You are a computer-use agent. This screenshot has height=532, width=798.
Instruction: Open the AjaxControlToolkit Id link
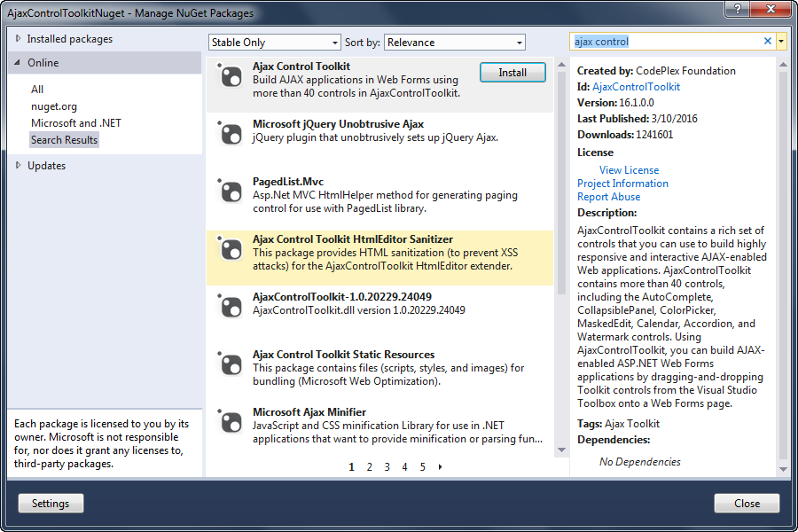point(636,87)
